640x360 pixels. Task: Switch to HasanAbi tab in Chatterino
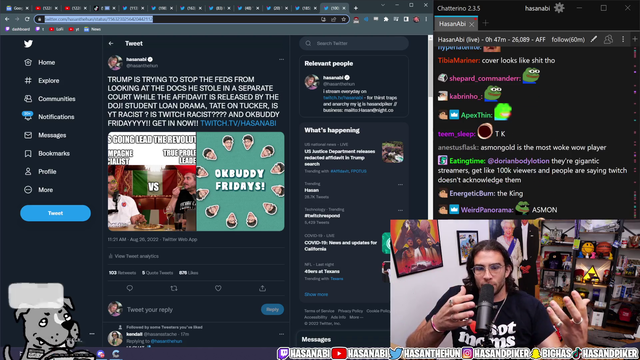click(452, 24)
